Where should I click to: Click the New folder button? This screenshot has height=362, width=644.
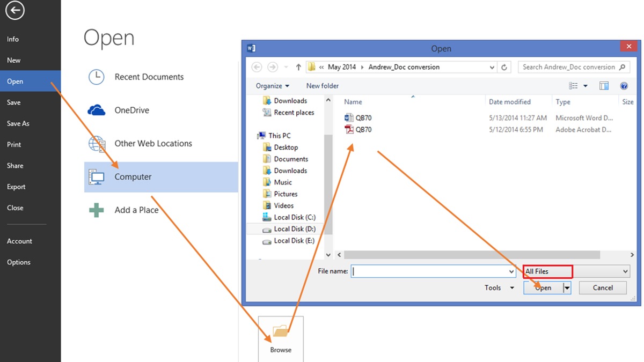click(322, 85)
